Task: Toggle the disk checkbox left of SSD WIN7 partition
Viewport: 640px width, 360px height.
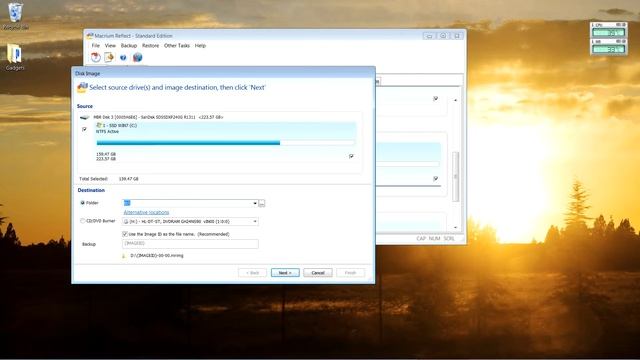Action: 84,129
